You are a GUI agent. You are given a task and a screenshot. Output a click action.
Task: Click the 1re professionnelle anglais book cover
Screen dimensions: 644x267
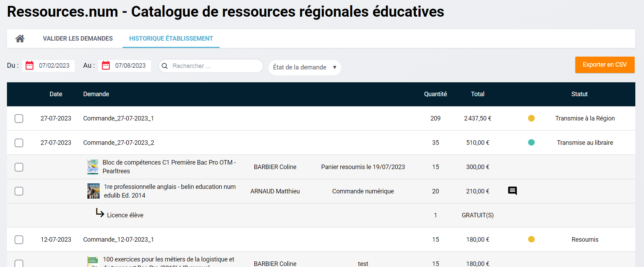coord(93,191)
